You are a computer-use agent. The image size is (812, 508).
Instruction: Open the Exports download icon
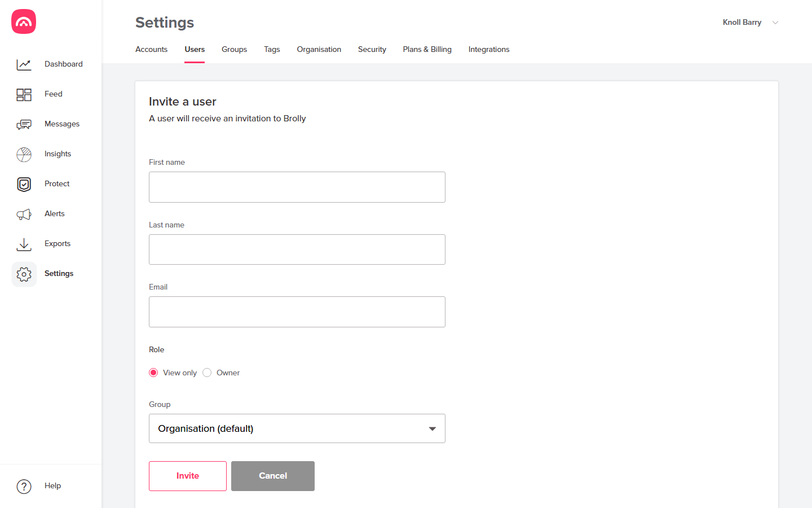pos(24,244)
